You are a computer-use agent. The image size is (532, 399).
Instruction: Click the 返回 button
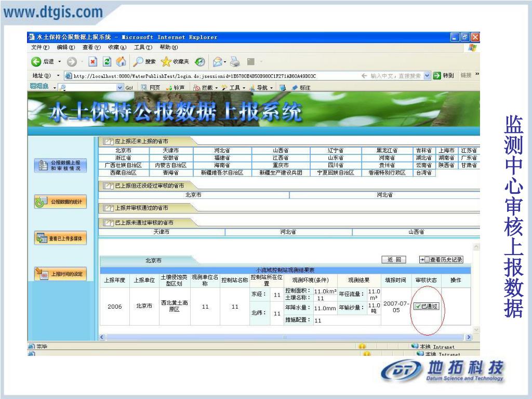point(394,260)
